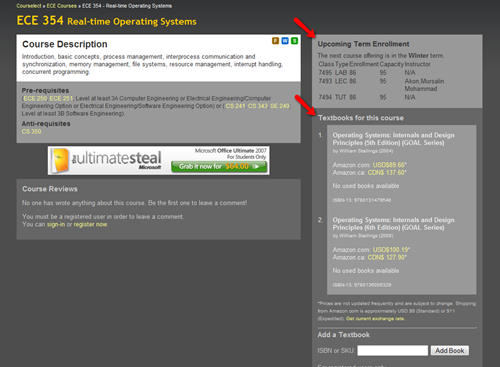
Task: Click the 'Textbooks for this course' heading
Action: (361, 118)
